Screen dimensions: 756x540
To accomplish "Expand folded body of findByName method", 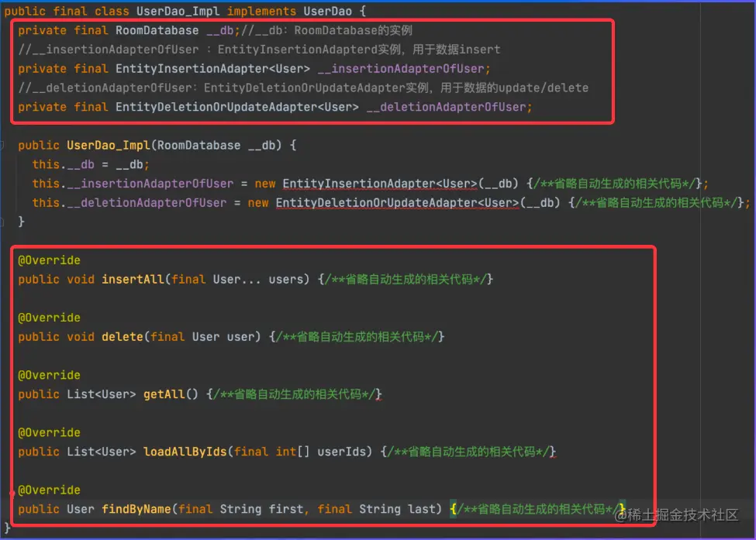I will pos(537,509).
